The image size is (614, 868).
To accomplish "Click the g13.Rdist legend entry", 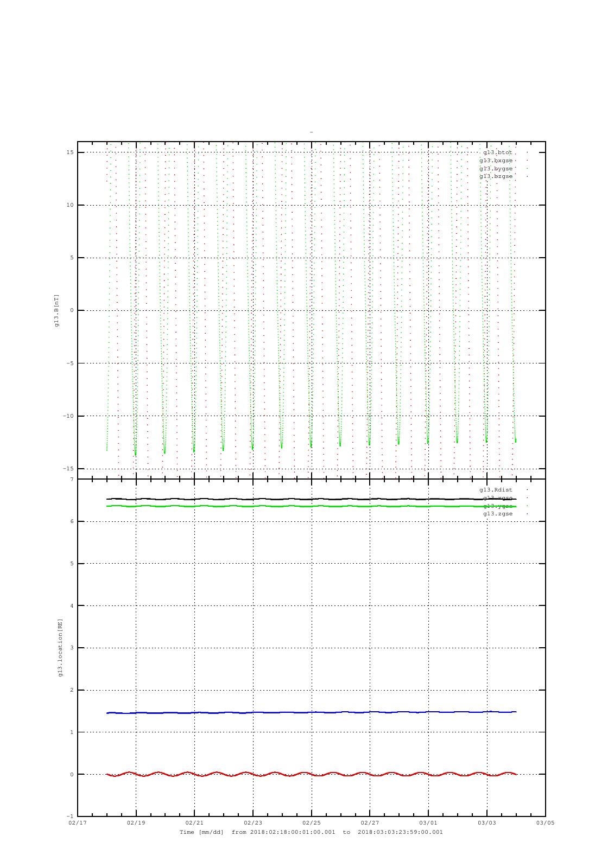I will 496,490.
